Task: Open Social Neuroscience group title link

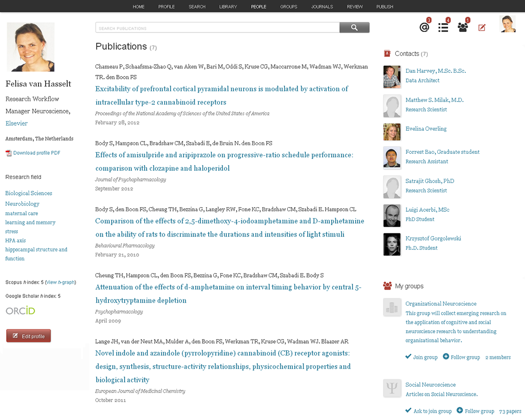Action: coord(431,385)
